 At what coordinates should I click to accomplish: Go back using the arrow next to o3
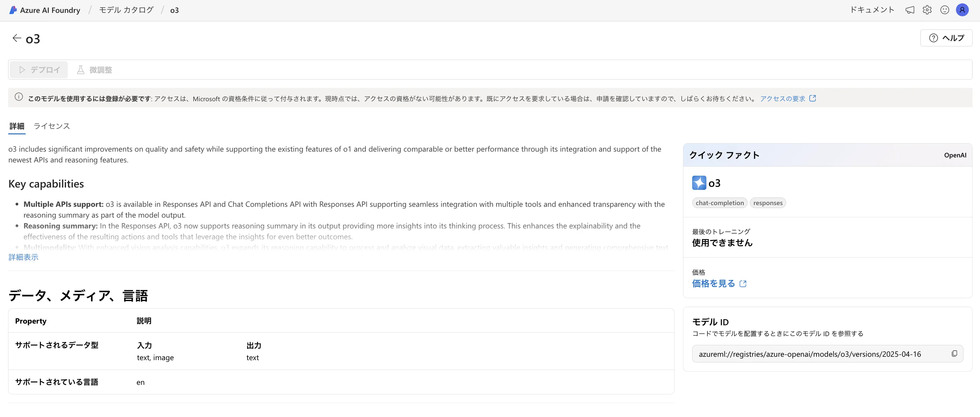17,38
